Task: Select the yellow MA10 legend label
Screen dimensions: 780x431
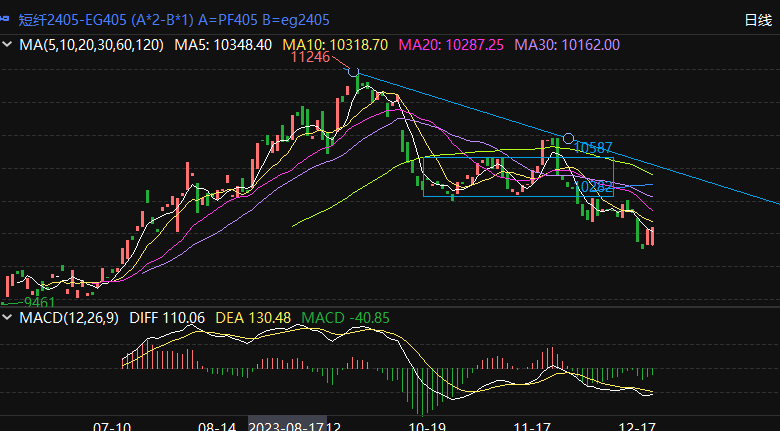Action: point(335,44)
